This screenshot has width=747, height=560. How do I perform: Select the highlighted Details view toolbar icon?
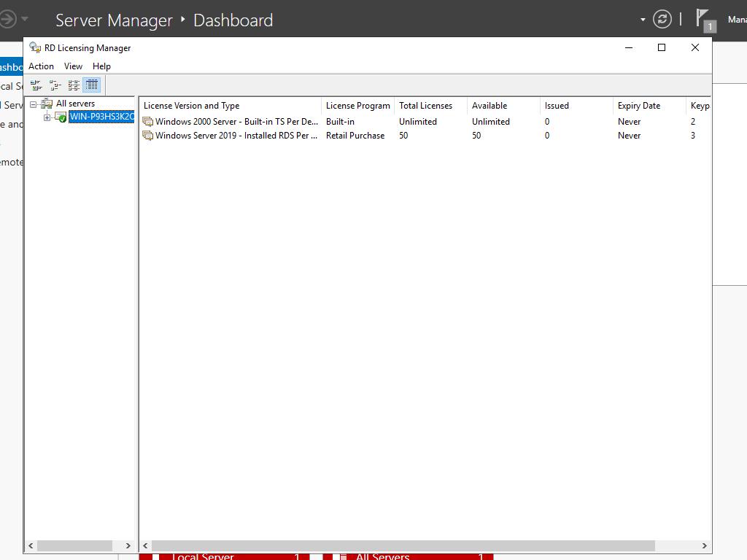pyautogui.click(x=92, y=85)
